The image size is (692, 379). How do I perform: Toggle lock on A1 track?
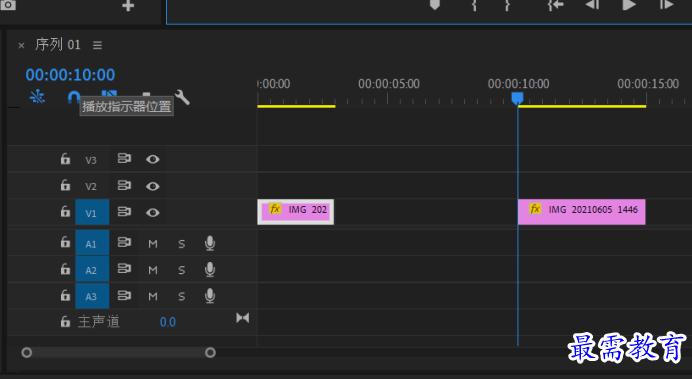65,242
